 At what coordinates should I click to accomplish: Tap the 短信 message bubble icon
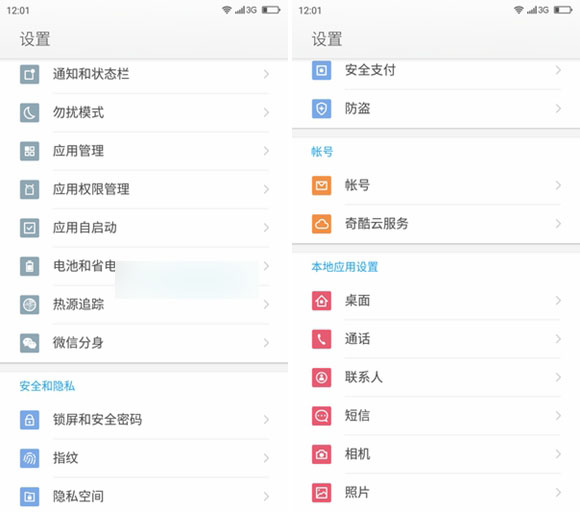pos(321,416)
